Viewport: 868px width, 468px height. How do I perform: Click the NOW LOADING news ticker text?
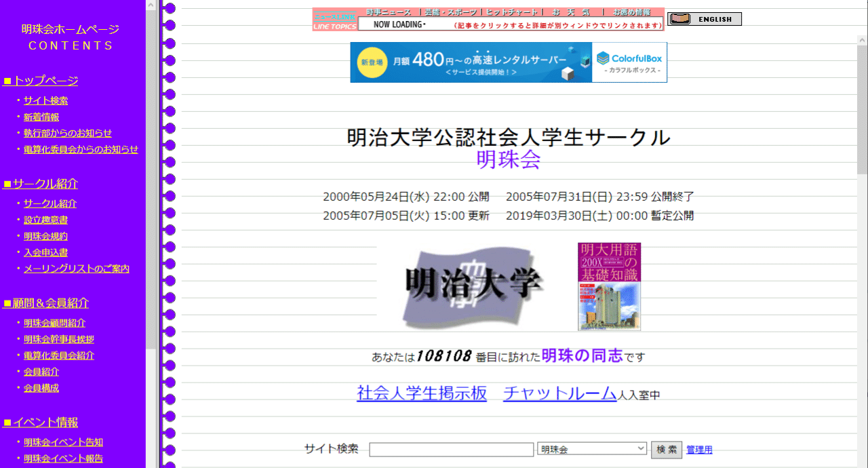400,25
